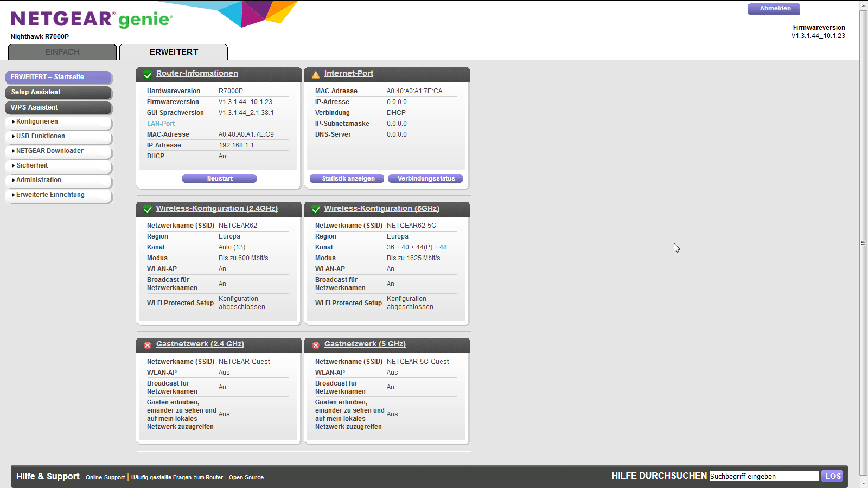Click the Hilfe & Support heading
The height and width of the screenshot is (488, 868).
(x=48, y=476)
